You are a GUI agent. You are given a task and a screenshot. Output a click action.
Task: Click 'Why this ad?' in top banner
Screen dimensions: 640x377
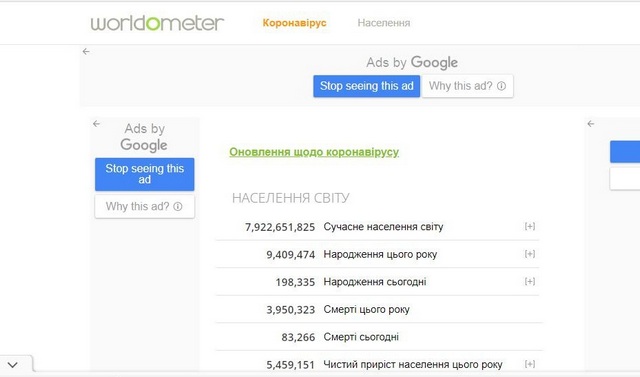coord(467,86)
